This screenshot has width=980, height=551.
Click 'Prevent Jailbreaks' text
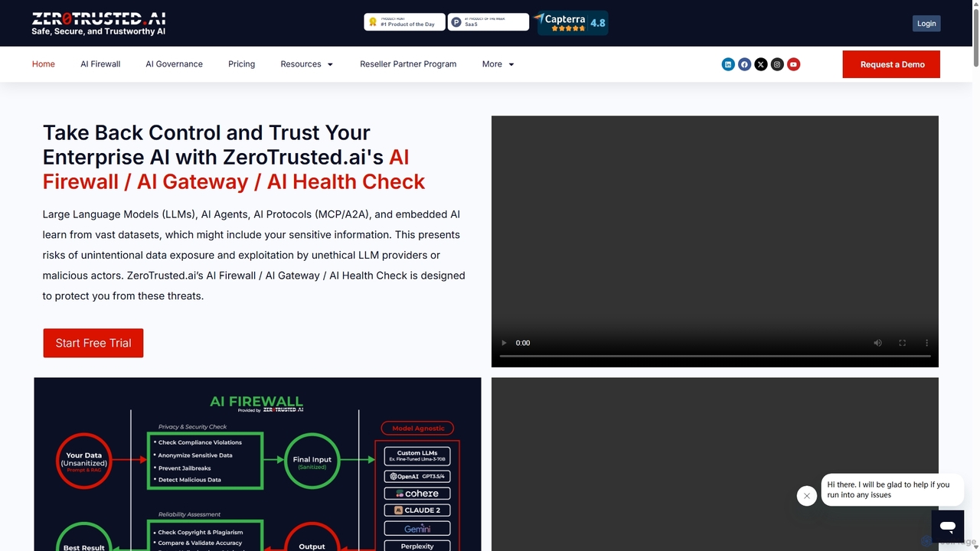185,468
